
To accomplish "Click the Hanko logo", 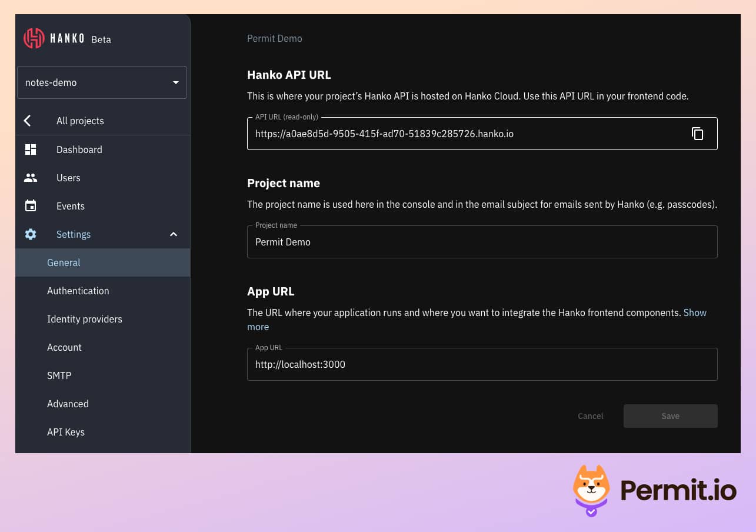I will click(34, 38).
